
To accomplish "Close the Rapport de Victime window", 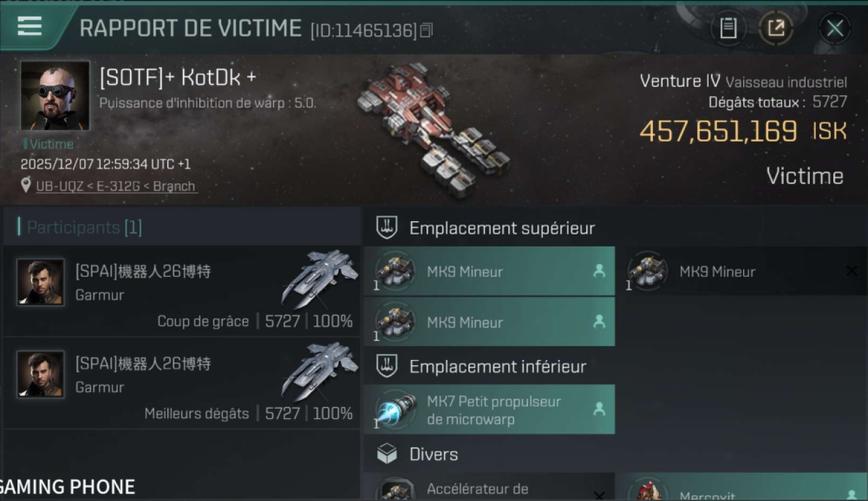I will click(x=835, y=28).
